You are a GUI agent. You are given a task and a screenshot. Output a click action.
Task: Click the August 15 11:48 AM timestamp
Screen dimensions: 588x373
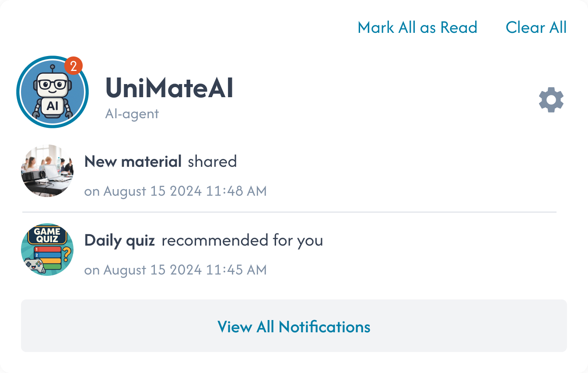point(175,191)
